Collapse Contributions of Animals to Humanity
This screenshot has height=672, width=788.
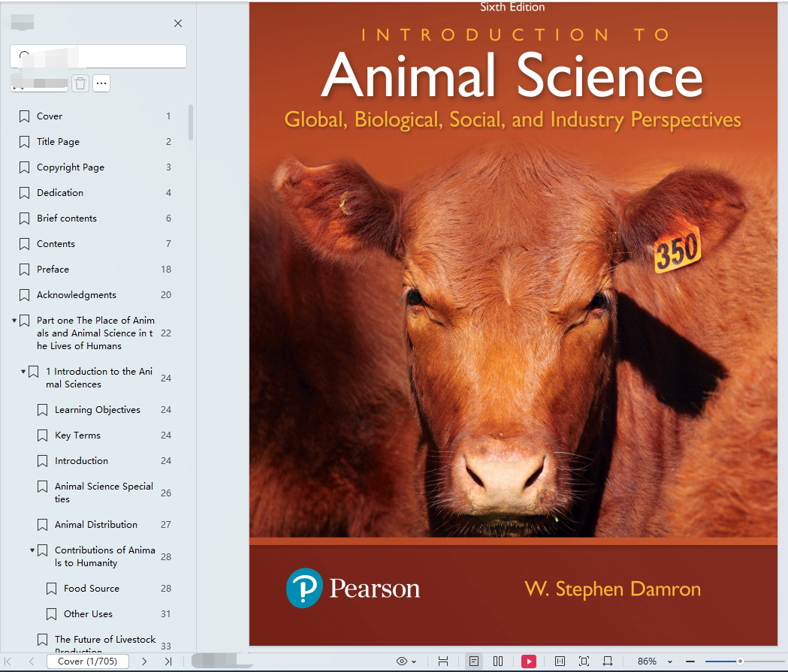[x=32, y=550]
